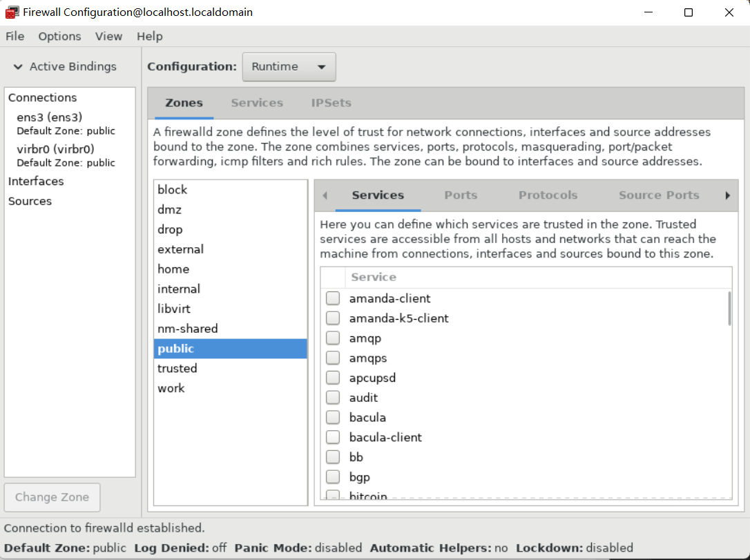The width and height of the screenshot is (750, 560).
Task: Select the dmz zone
Action: (x=230, y=209)
